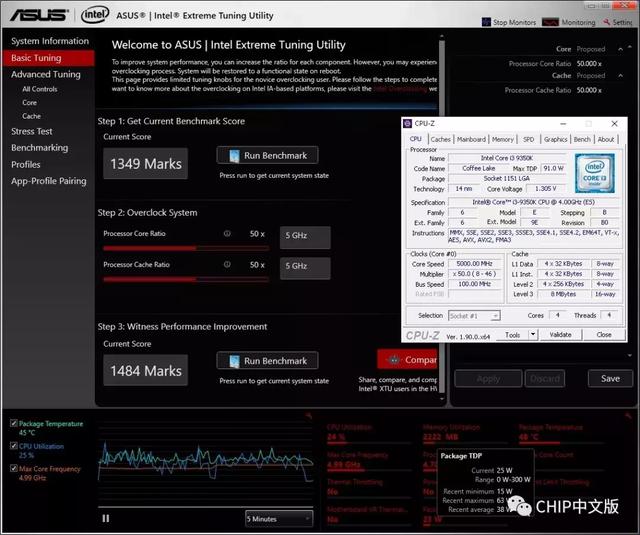Click the wrench icon above the monitor graph

click(309, 415)
